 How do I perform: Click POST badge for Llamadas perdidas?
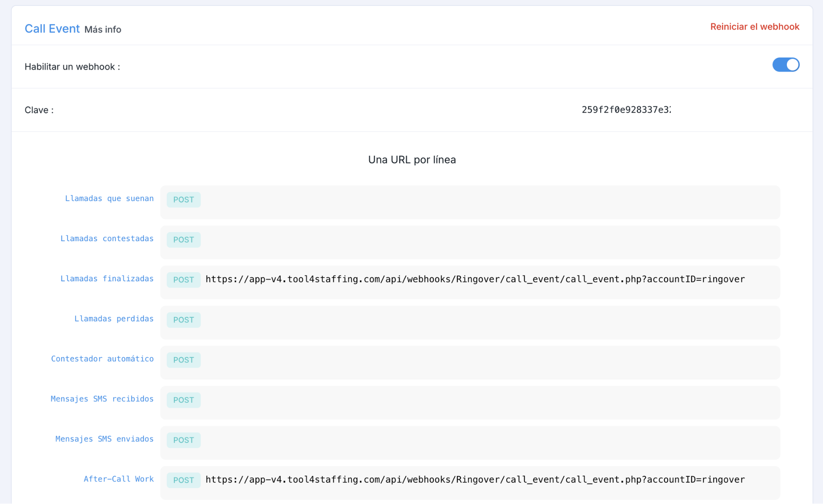pyautogui.click(x=184, y=320)
